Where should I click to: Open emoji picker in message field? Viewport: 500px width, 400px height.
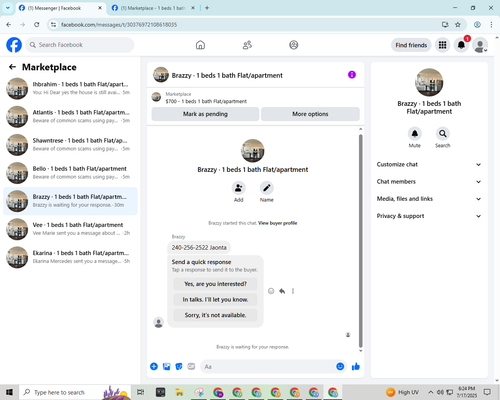coord(340,366)
